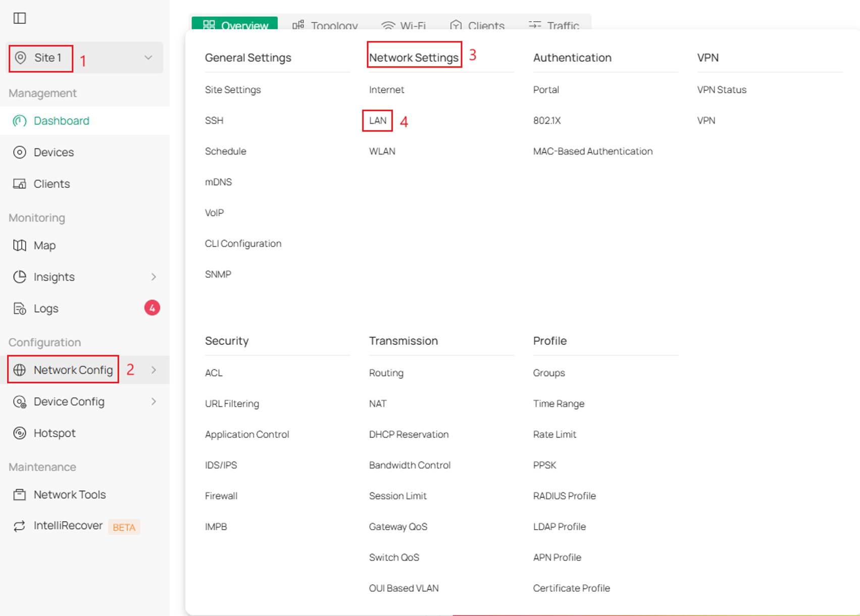Viewport: 860px width, 616px height.
Task: Switch to the Overview tab
Action: (235, 23)
